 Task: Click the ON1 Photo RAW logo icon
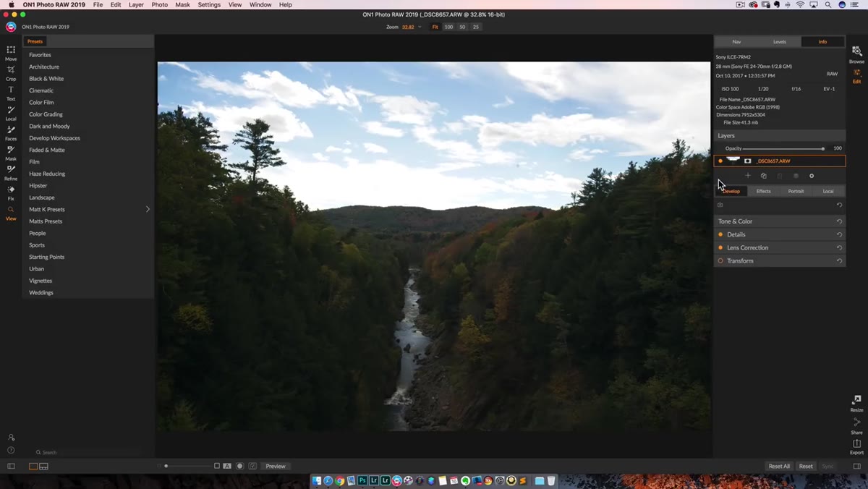coord(11,27)
